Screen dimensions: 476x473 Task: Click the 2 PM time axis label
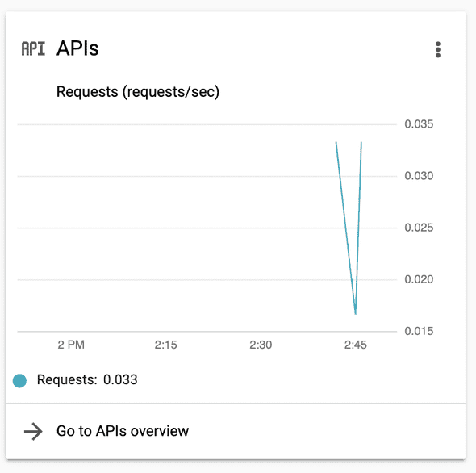pyautogui.click(x=71, y=345)
